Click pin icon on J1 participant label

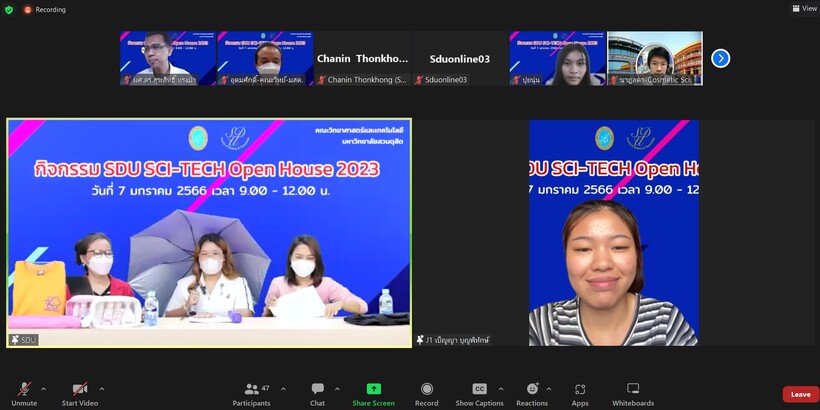420,340
